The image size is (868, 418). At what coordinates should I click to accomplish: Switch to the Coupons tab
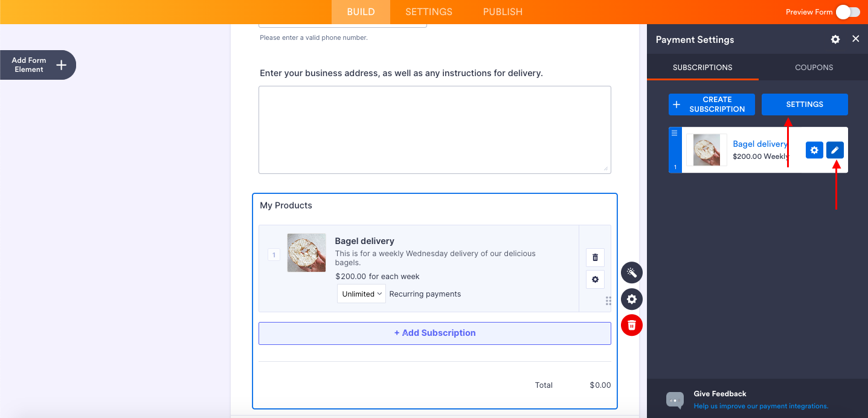click(814, 68)
